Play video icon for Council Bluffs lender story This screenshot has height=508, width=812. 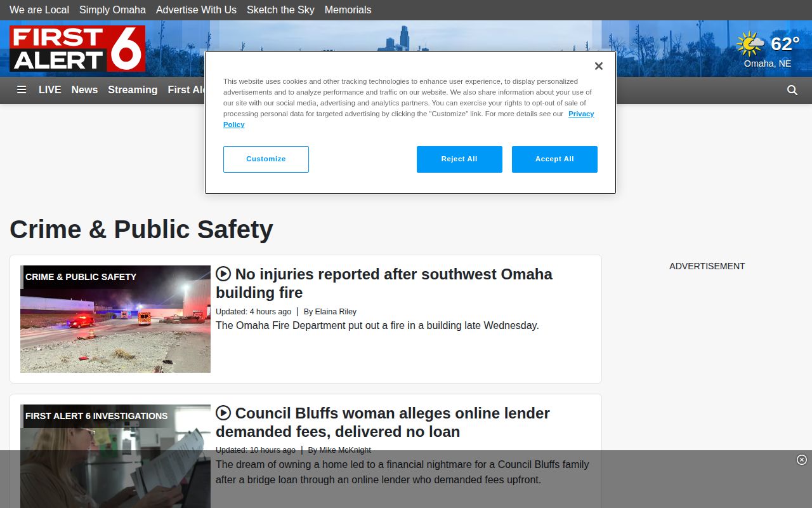(x=223, y=413)
